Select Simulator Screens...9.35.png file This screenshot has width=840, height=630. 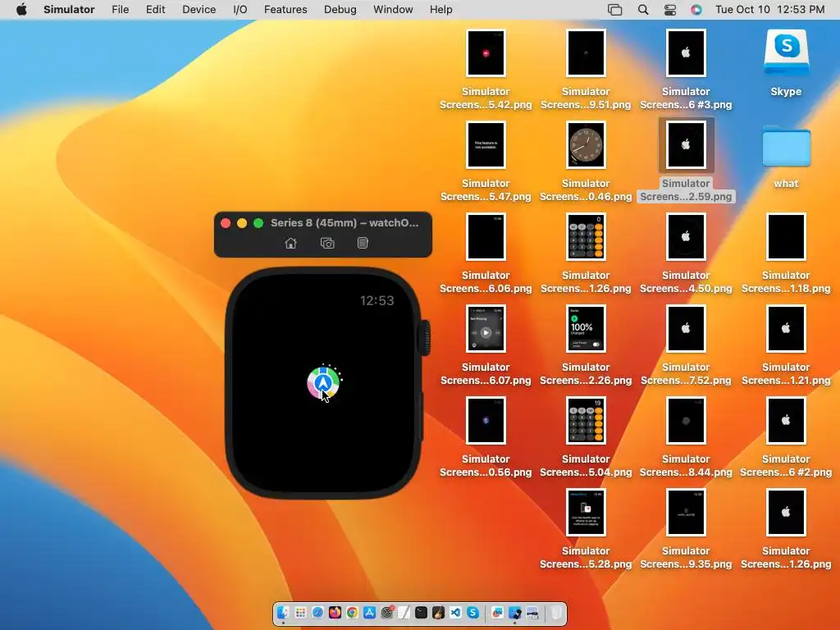(686, 512)
